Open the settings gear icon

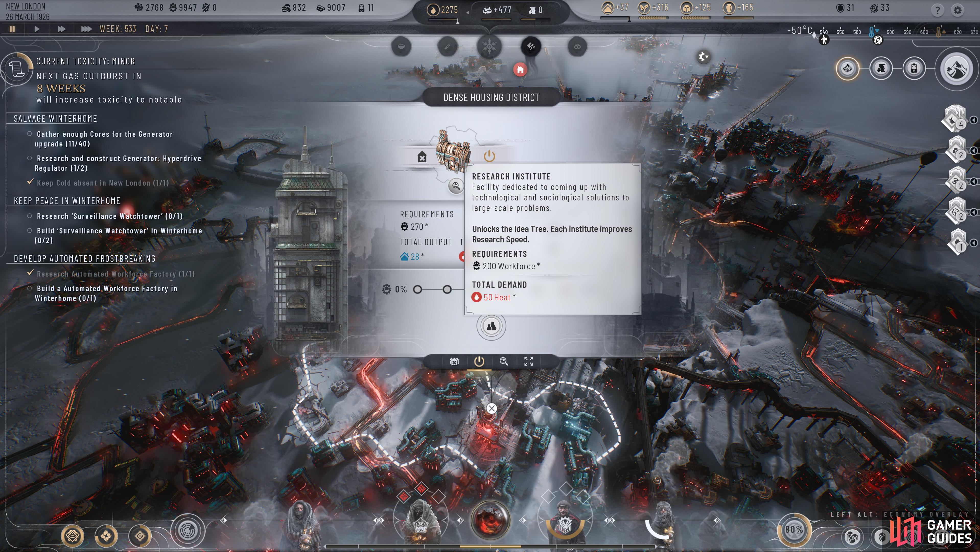958,10
